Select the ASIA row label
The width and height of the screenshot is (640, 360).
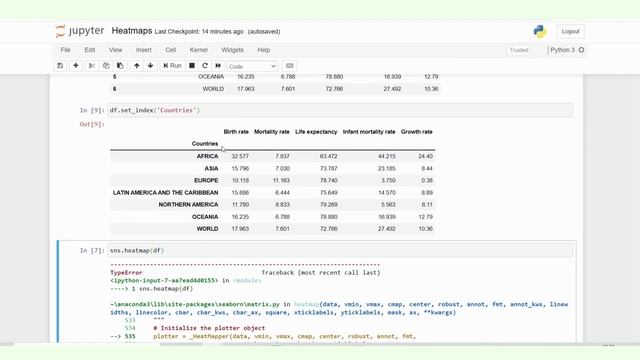pyautogui.click(x=211, y=169)
